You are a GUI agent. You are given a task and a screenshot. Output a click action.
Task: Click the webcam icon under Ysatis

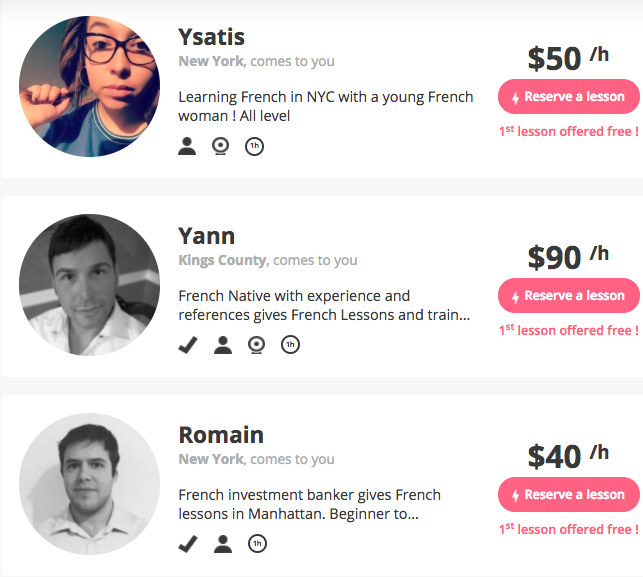[x=221, y=146]
